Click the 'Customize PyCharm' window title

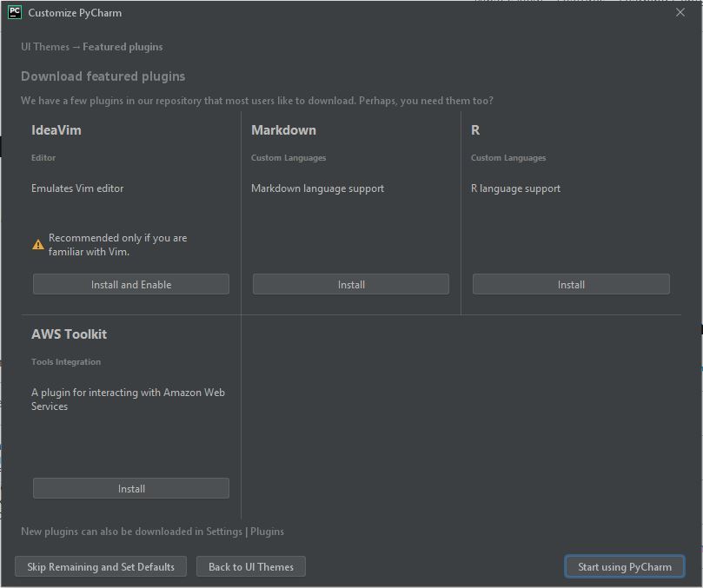pos(75,13)
